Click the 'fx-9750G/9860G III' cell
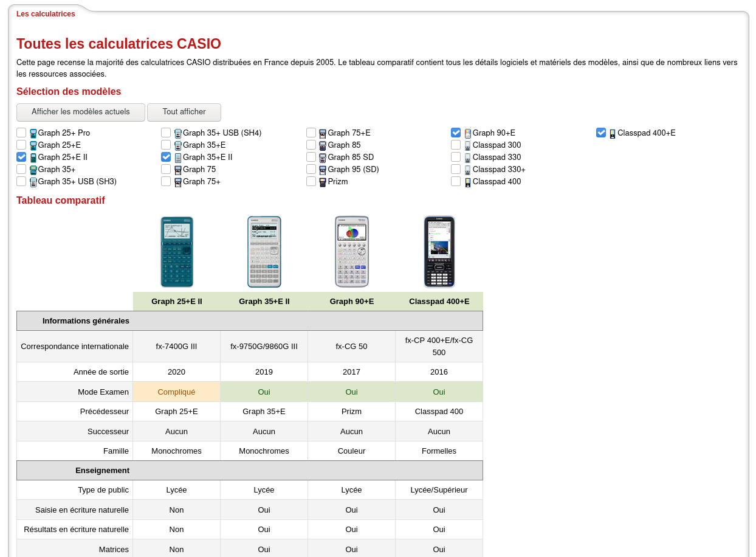Viewport: 756px width, 557px height. [x=264, y=347]
